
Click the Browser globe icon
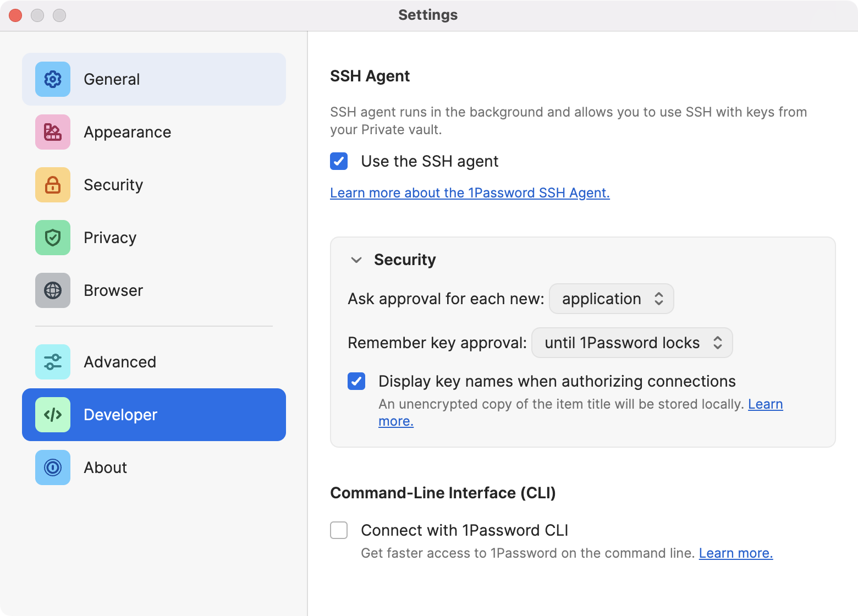click(x=52, y=290)
